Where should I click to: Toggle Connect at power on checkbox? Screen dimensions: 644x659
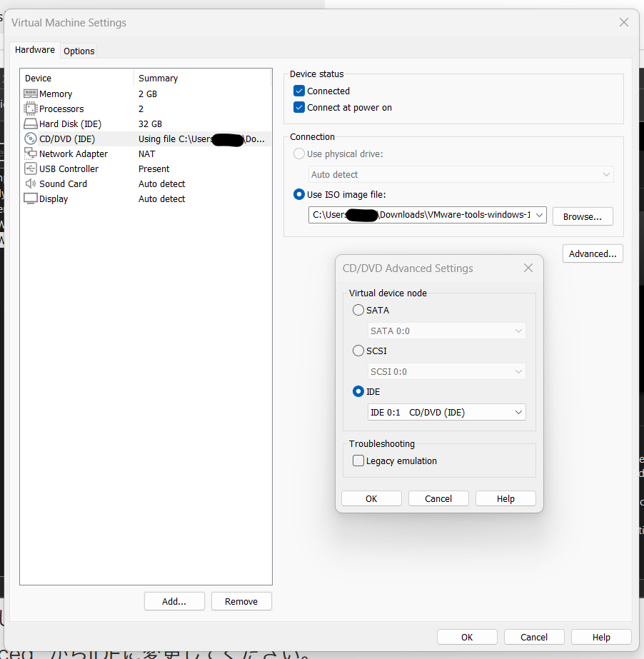pyautogui.click(x=299, y=108)
